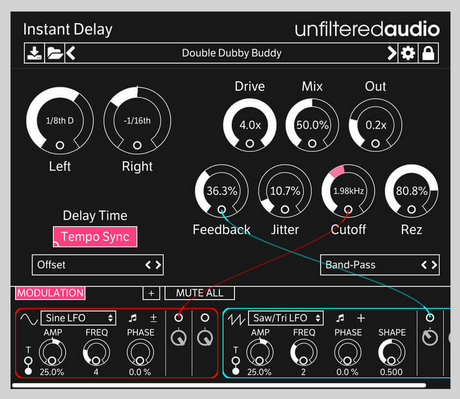This screenshot has width=460, height=399.
Task: Click the filled dot below Sine LFO T port
Action: 29,371
